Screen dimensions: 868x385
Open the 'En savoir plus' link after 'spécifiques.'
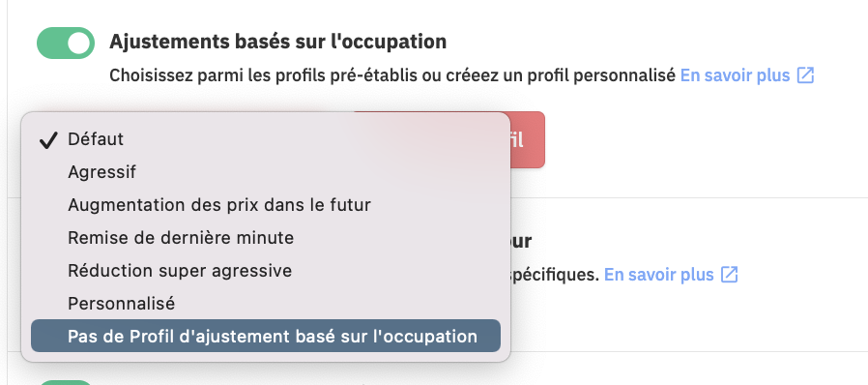click(x=659, y=274)
